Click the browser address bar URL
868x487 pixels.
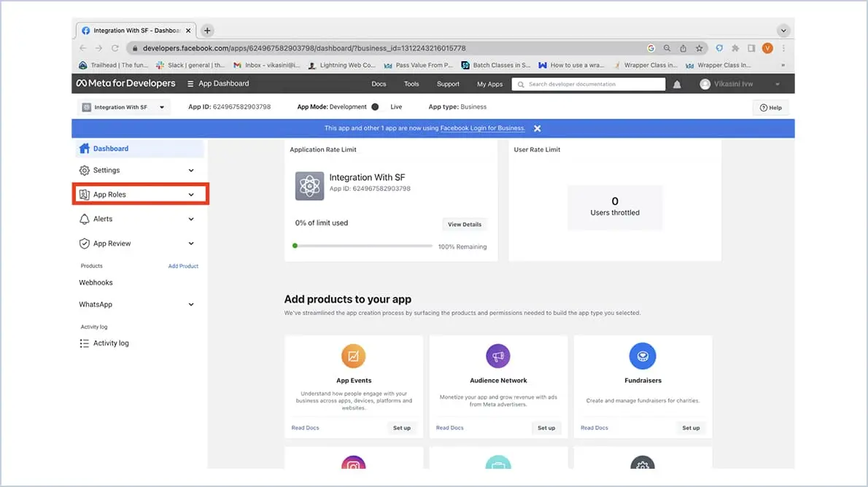pyautogui.click(x=304, y=48)
